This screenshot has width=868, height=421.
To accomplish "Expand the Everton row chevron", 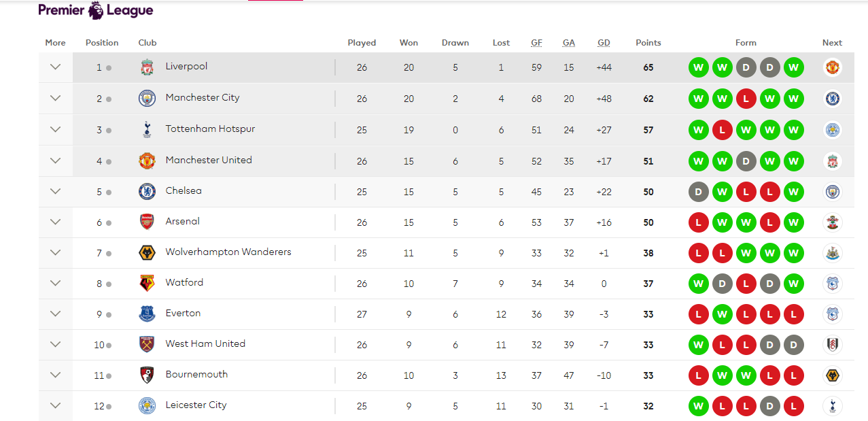I will pyautogui.click(x=56, y=314).
